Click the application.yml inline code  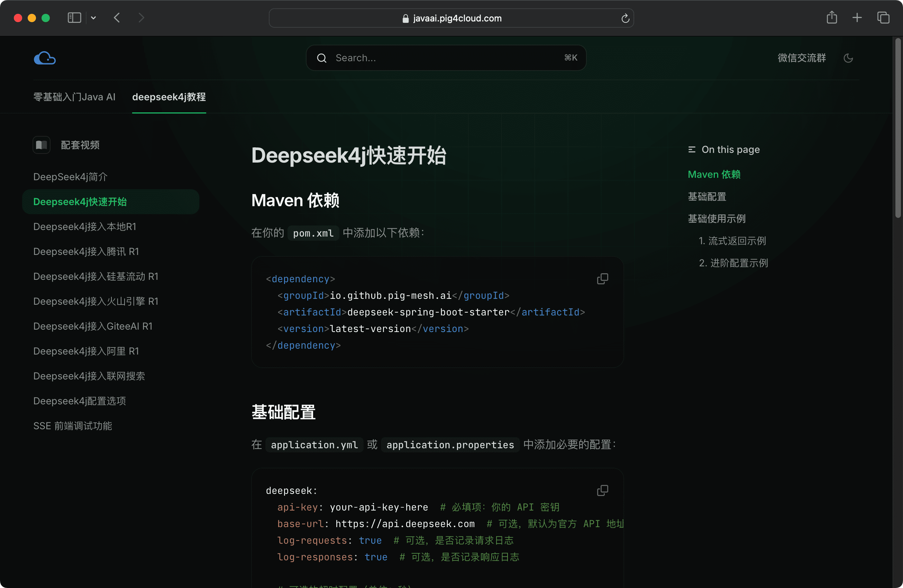point(314,444)
